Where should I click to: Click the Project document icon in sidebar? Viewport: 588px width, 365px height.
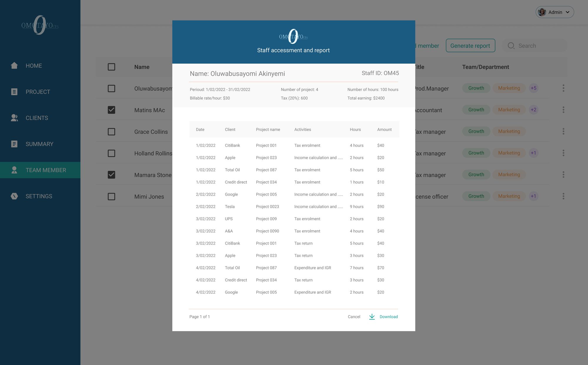(x=14, y=92)
